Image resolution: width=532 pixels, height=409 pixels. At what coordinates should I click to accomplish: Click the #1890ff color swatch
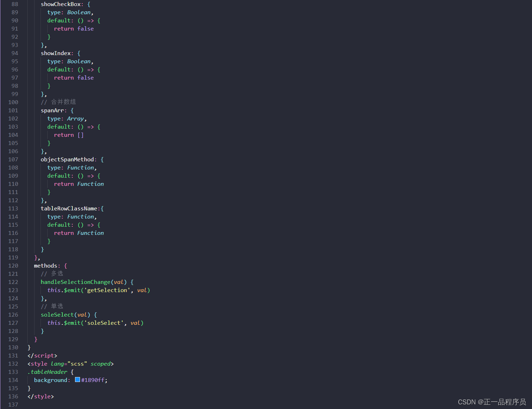78,380
